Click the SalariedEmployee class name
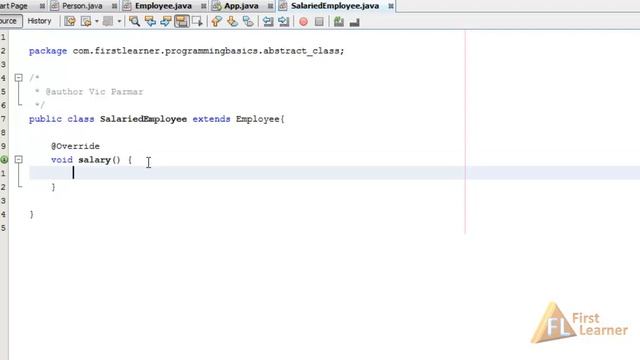 [x=143, y=119]
